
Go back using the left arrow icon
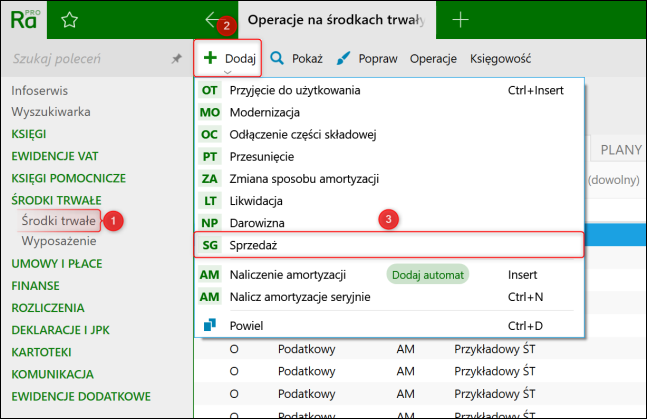213,19
